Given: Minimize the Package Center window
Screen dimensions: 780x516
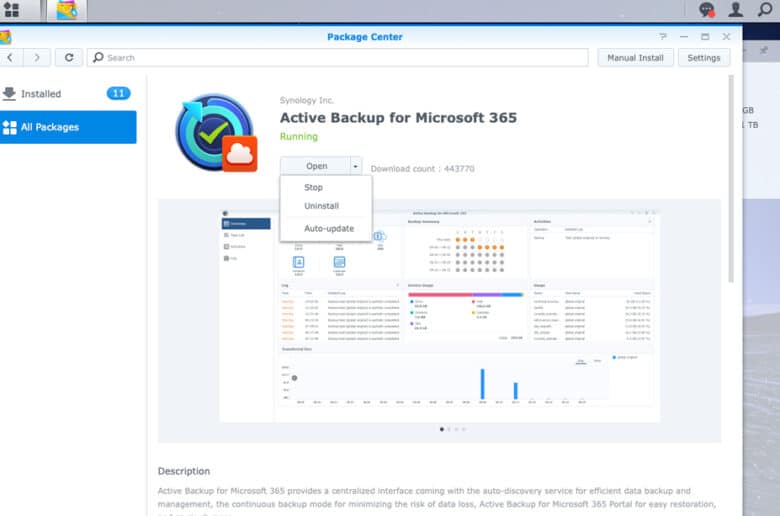Looking at the screenshot, I should click(x=684, y=37).
